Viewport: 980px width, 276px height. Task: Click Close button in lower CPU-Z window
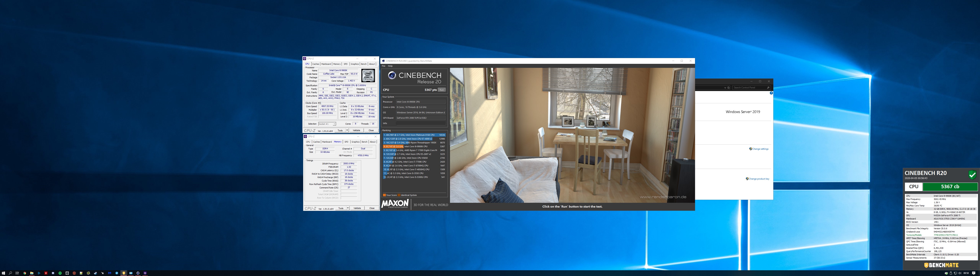(372, 208)
